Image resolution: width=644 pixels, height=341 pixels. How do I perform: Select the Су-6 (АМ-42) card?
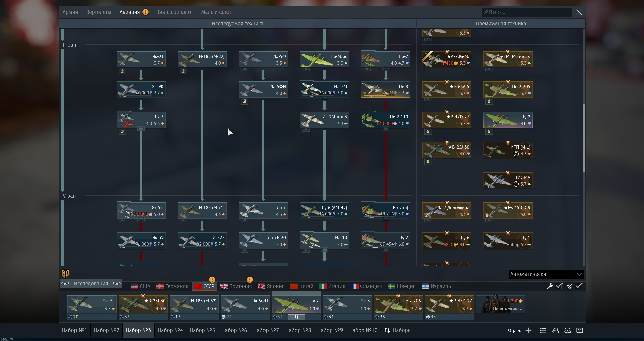[x=324, y=210]
